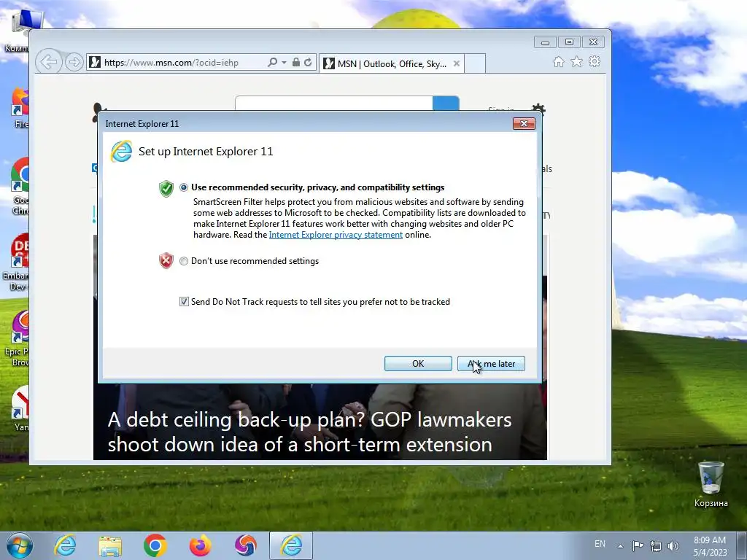The width and height of the screenshot is (747, 560).
Task: Launch Firefox from the taskbar
Action: 200,545
